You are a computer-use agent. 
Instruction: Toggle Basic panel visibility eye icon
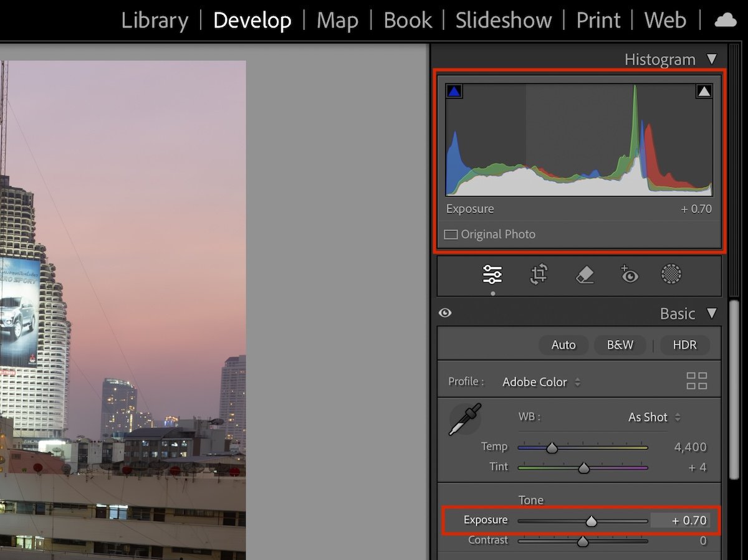coord(445,313)
